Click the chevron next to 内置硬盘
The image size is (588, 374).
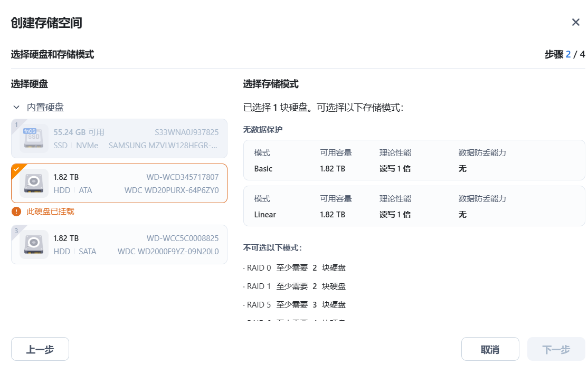click(x=16, y=107)
